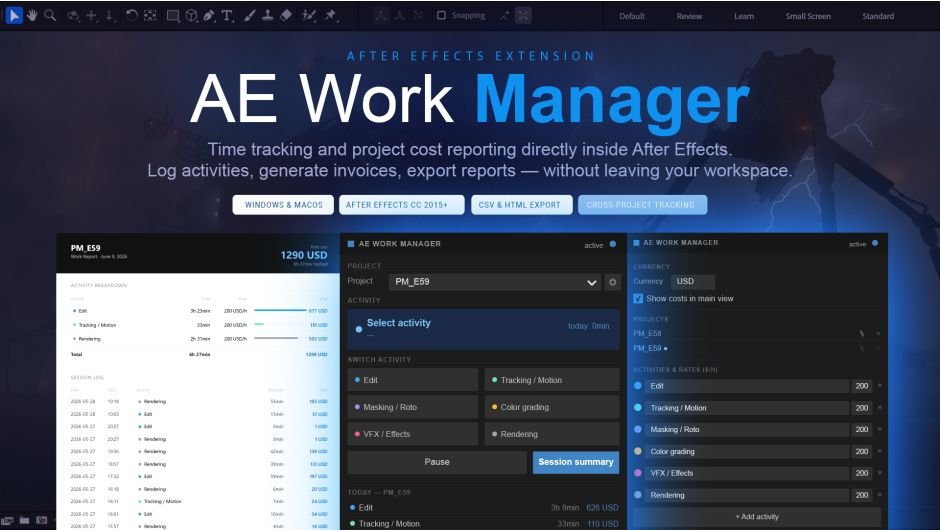The image size is (940, 530).
Task: Click the pencil edit icon for PM_E59
Action: tap(861, 348)
